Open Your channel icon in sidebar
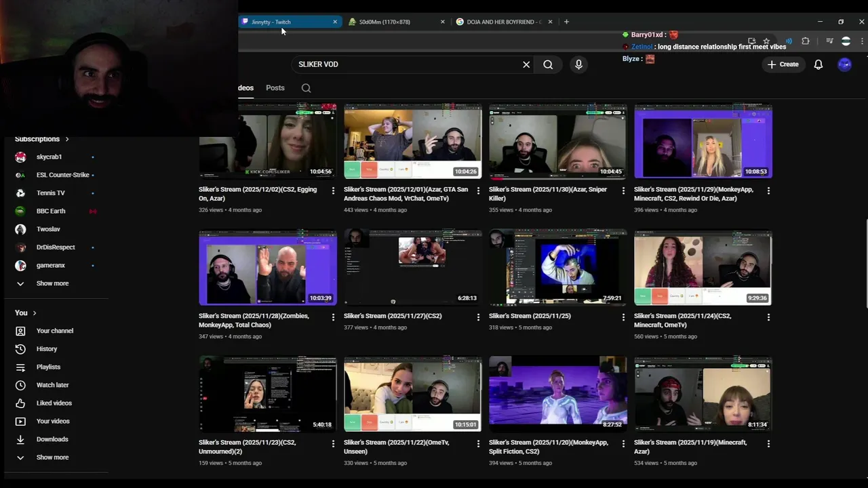Screen dimensions: 868x488 (20, 331)
